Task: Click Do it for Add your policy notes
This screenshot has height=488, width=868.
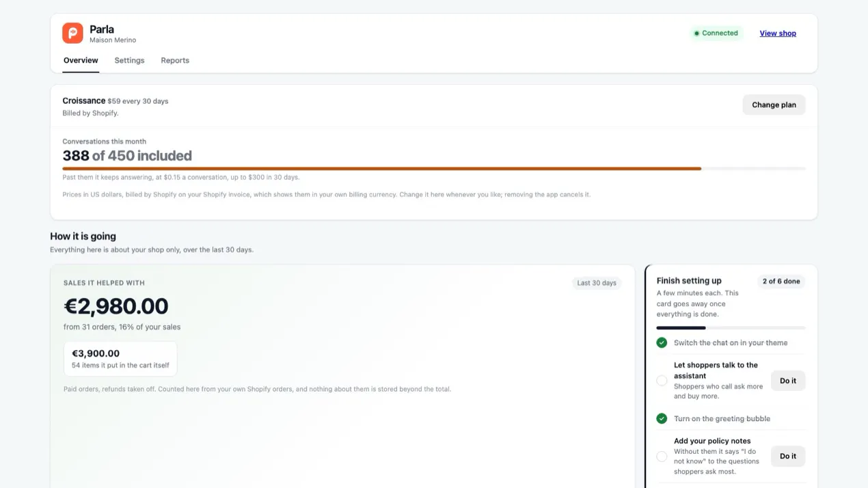Action: [788, 456]
